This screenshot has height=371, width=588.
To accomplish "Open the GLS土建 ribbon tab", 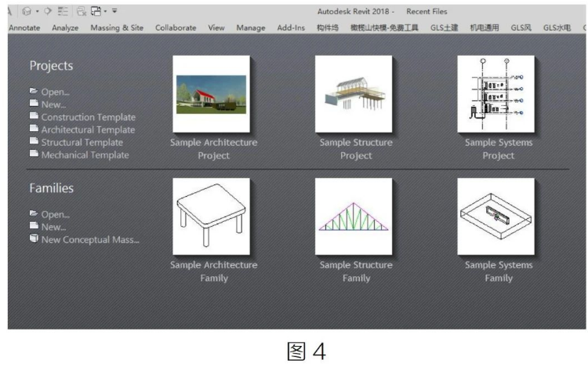I will click(x=445, y=27).
